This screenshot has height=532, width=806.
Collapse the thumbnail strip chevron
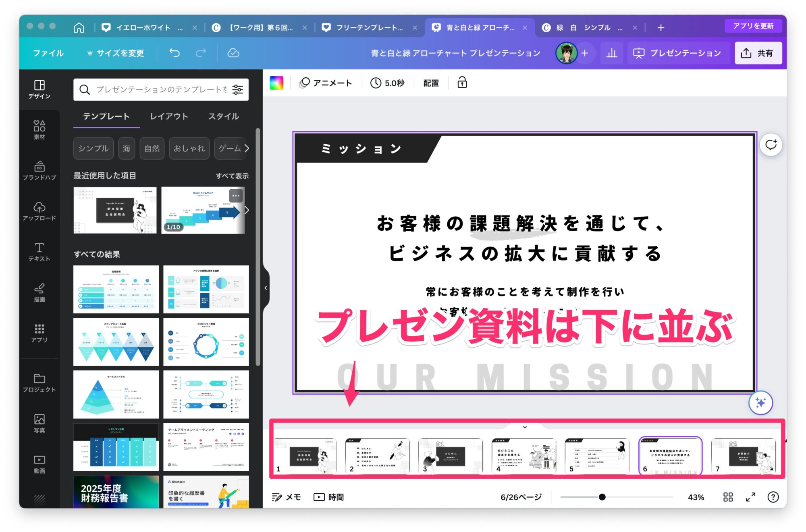[525, 427]
